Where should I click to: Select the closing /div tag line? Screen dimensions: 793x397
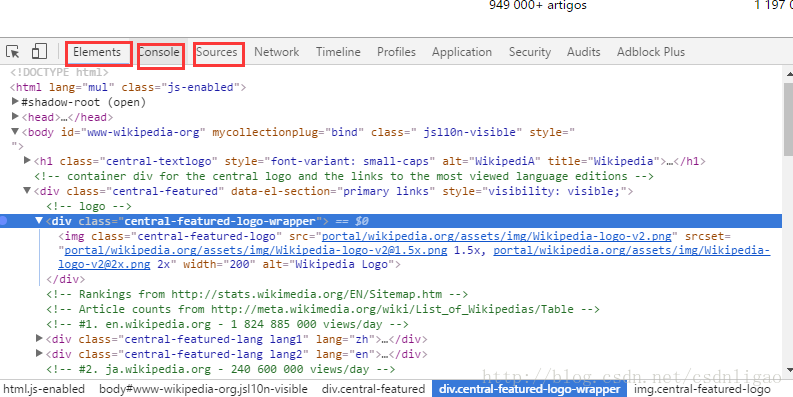(66, 279)
